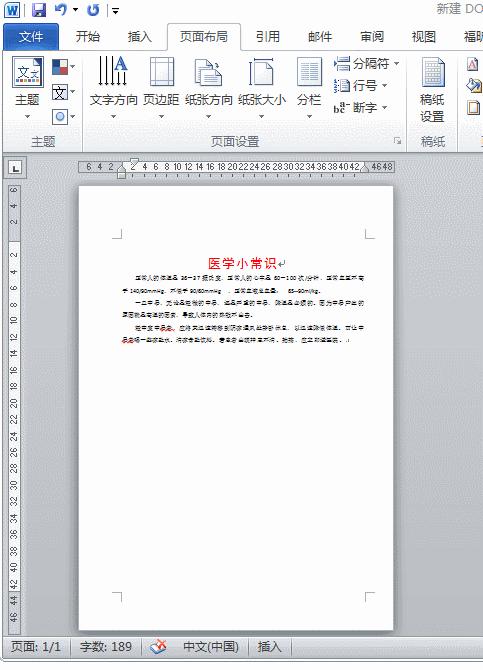Switch to the 开始 (Home) tab

click(x=88, y=37)
